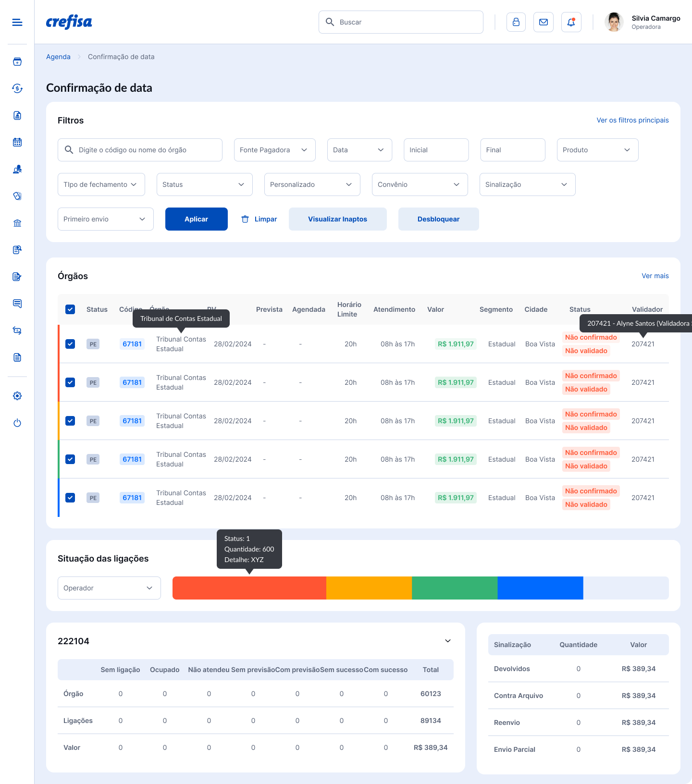Click the green segment of the calls bar

[455, 588]
